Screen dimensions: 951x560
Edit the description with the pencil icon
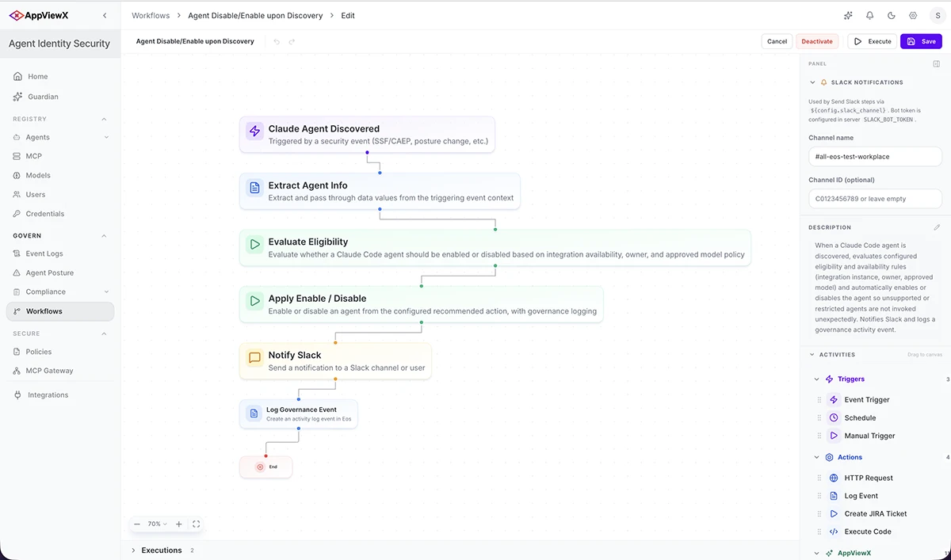coord(937,227)
